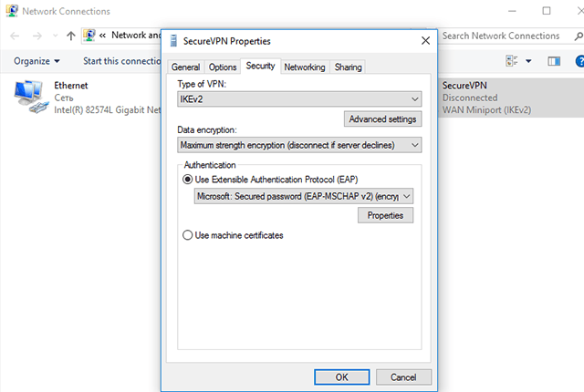Go forward in Network Connections window
This screenshot has width=584, height=392.
(37, 36)
